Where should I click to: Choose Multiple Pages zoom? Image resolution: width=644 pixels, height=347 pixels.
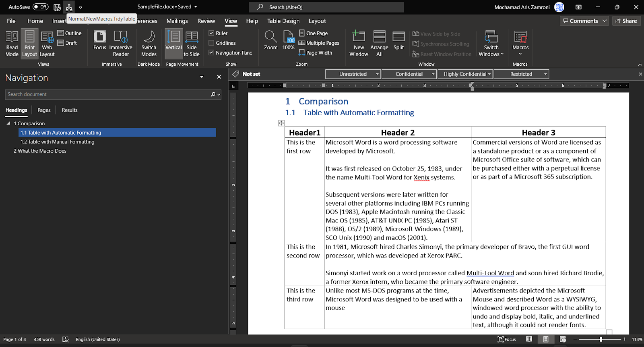(x=319, y=43)
